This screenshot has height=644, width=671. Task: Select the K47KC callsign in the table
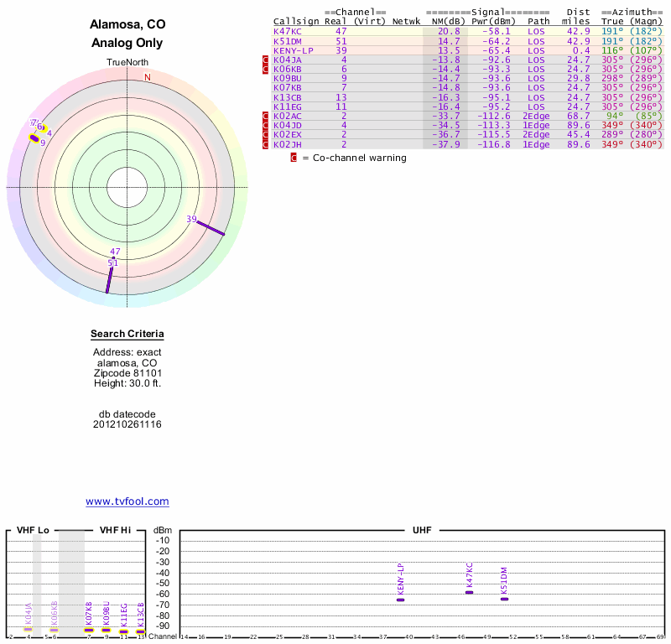(288, 31)
